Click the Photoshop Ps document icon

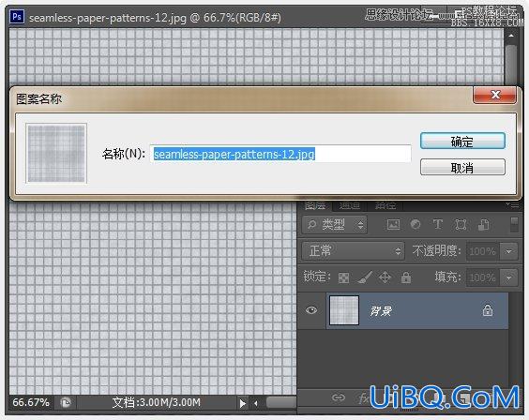pyautogui.click(x=17, y=16)
